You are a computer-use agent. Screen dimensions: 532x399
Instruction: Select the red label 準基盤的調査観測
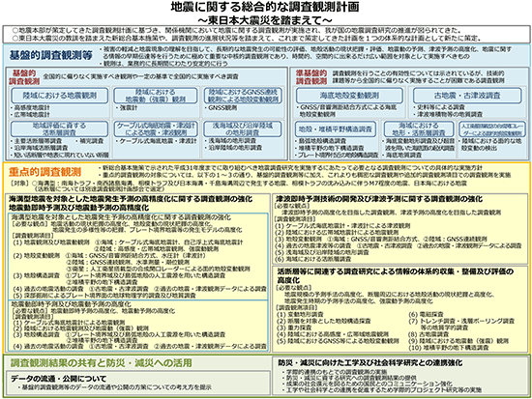[311, 77]
